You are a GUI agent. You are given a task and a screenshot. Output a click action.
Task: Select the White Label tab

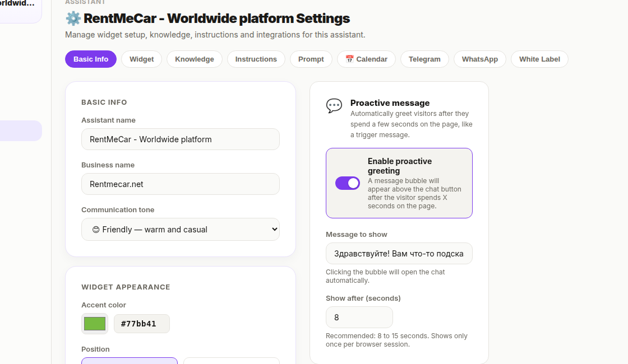tap(539, 59)
